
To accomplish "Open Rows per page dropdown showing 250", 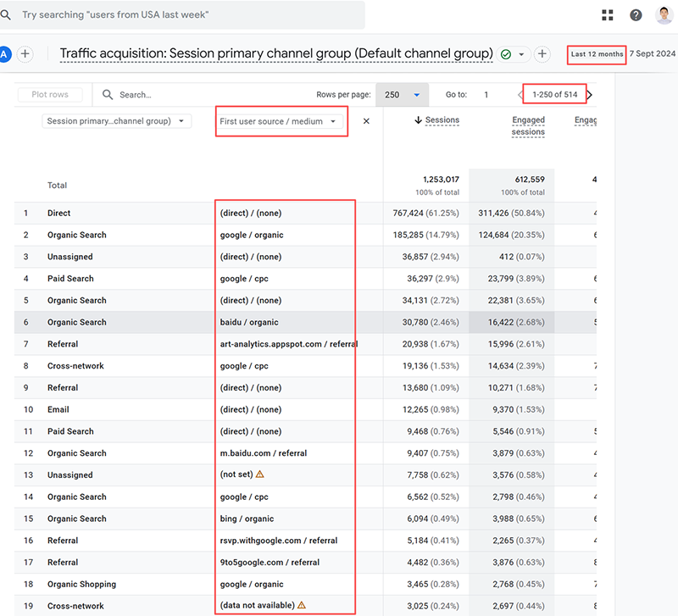I will [x=402, y=95].
